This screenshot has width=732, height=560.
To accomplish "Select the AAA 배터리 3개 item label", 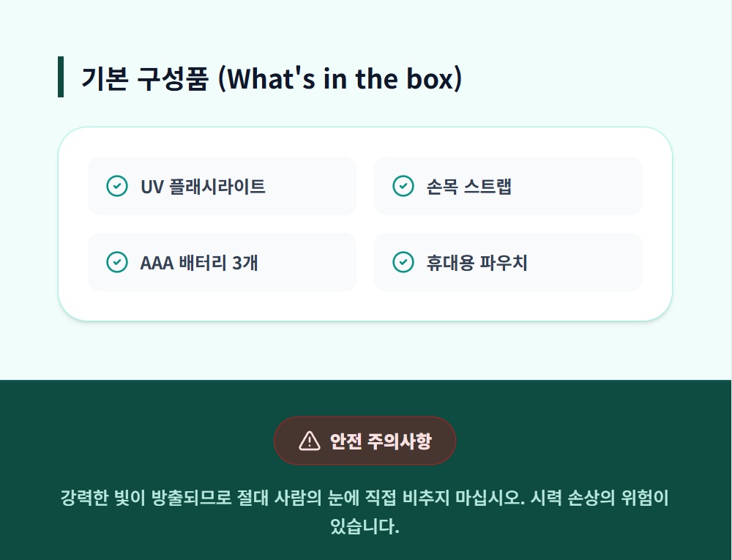I will point(198,263).
